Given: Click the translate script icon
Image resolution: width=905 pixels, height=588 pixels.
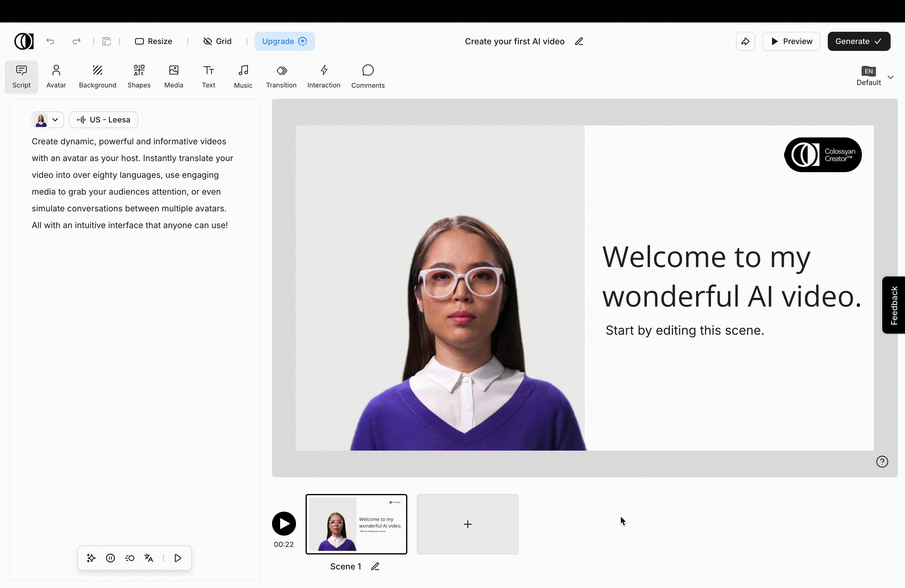Looking at the screenshot, I should [x=149, y=558].
